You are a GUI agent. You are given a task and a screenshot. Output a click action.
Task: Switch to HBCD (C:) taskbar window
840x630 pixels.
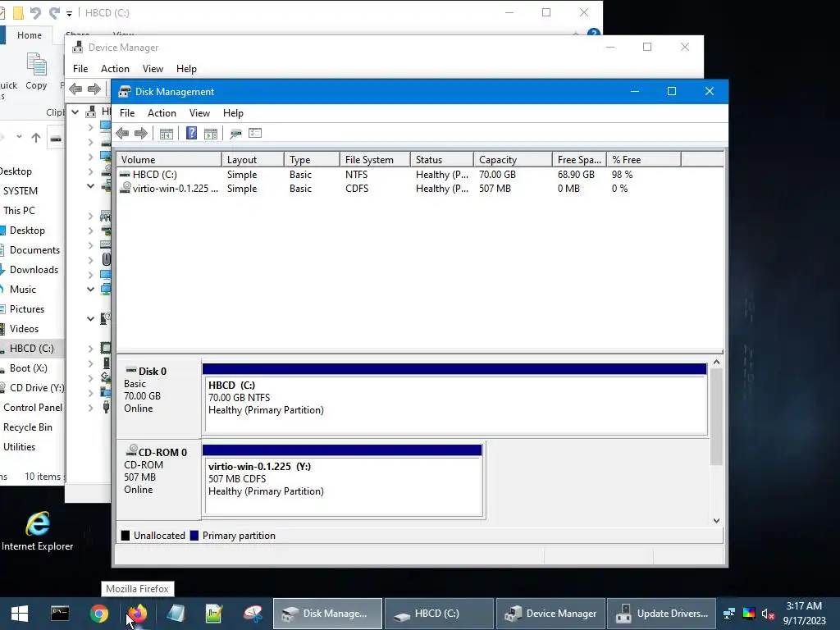click(439, 614)
